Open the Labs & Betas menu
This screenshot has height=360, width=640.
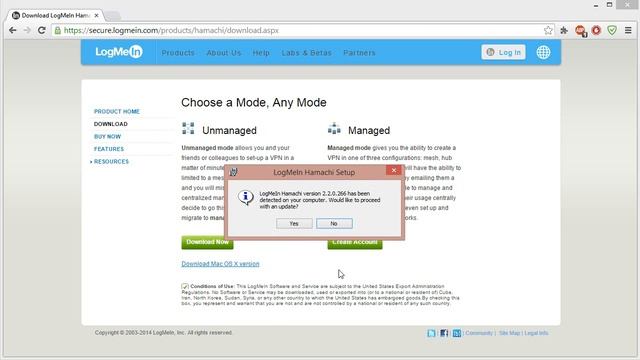tap(307, 53)
